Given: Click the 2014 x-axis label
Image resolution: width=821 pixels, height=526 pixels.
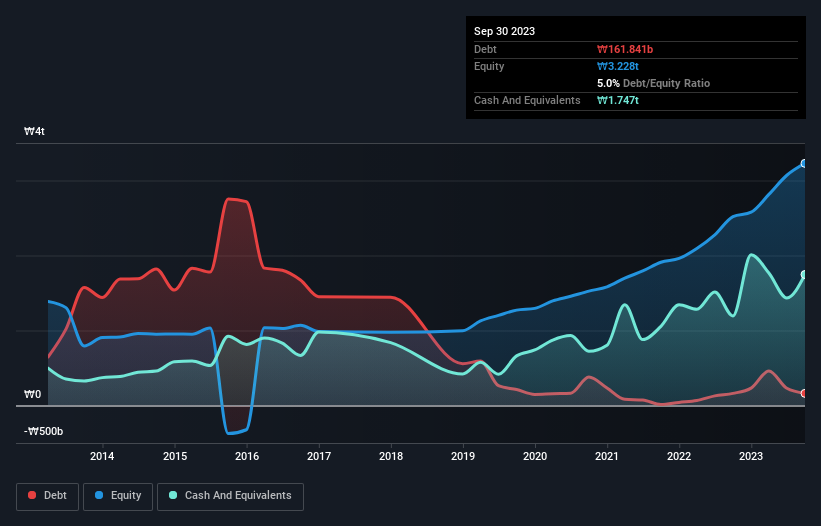Looking at the screenshot, I should pyautogui.click(x=102, y=456).
